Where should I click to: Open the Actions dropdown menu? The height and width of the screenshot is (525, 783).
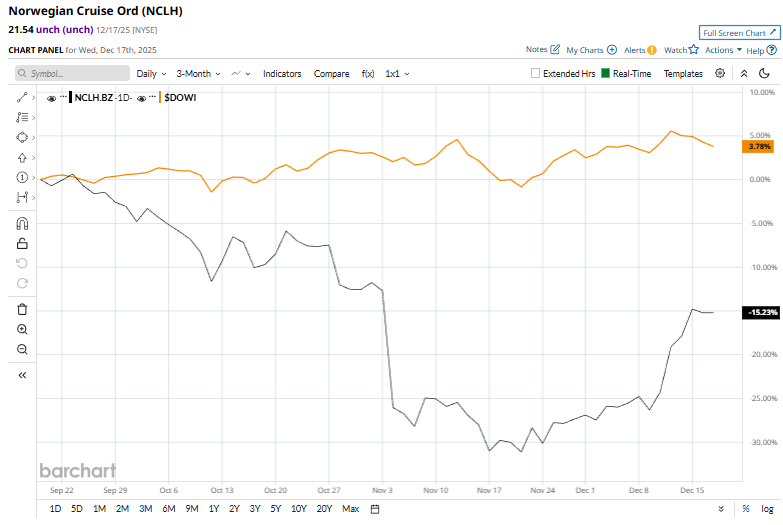tap(723, 50)
